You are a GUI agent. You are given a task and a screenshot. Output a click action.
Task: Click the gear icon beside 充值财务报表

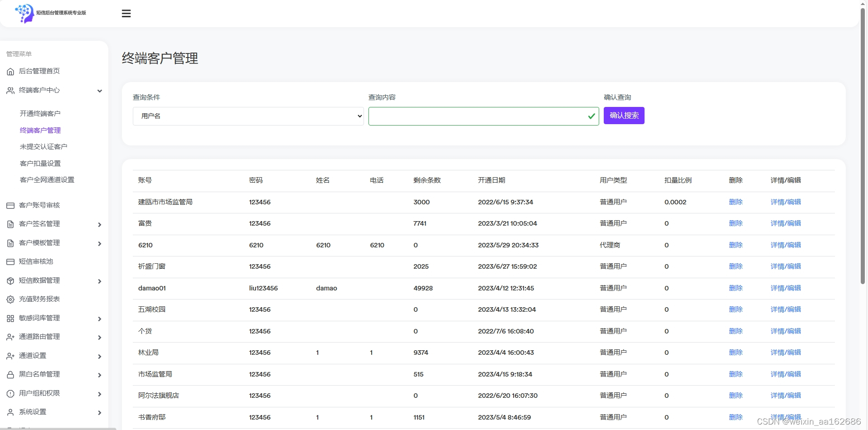coord(10,300)
